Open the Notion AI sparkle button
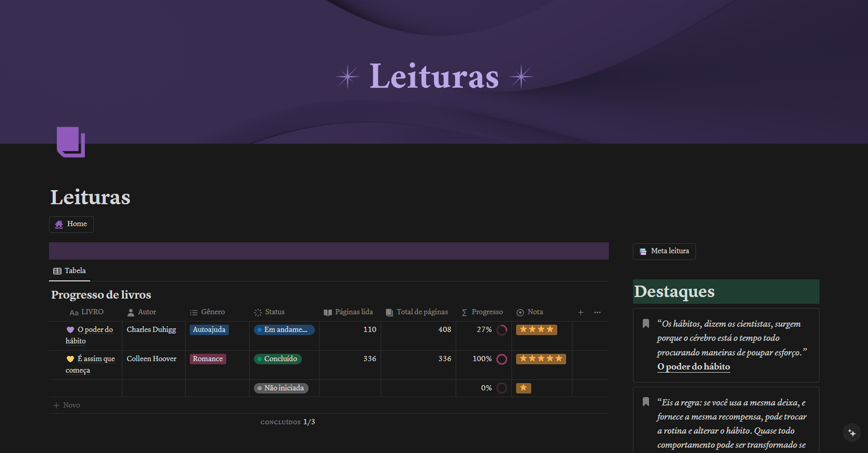The image size is (868, 453). 852,433
